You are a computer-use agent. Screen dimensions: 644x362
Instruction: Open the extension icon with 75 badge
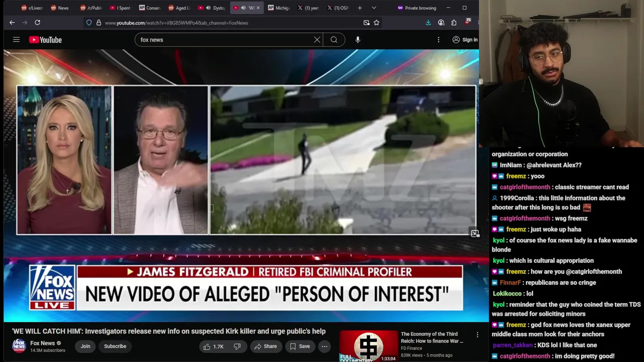click(x=467, y=22)
